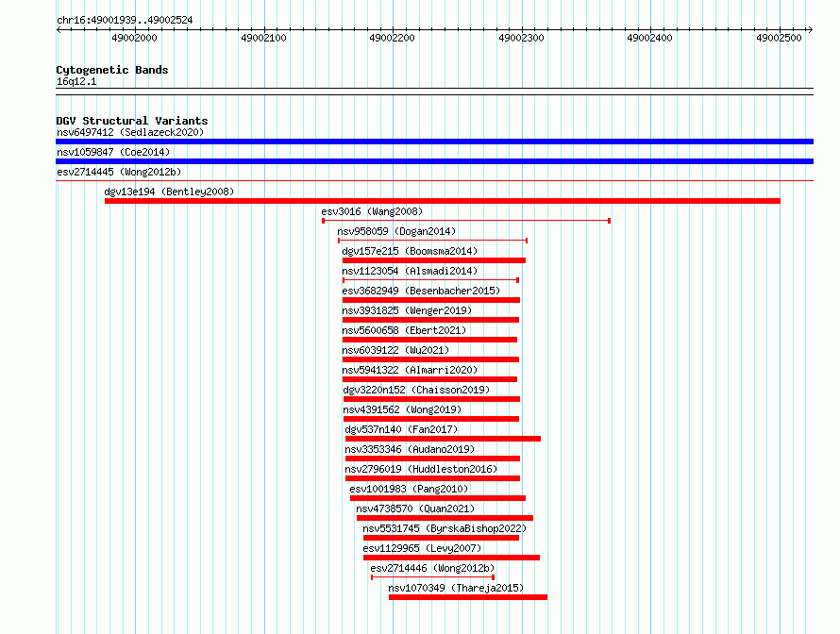Click nsv5941322 (Almarri2020) label

410,370
